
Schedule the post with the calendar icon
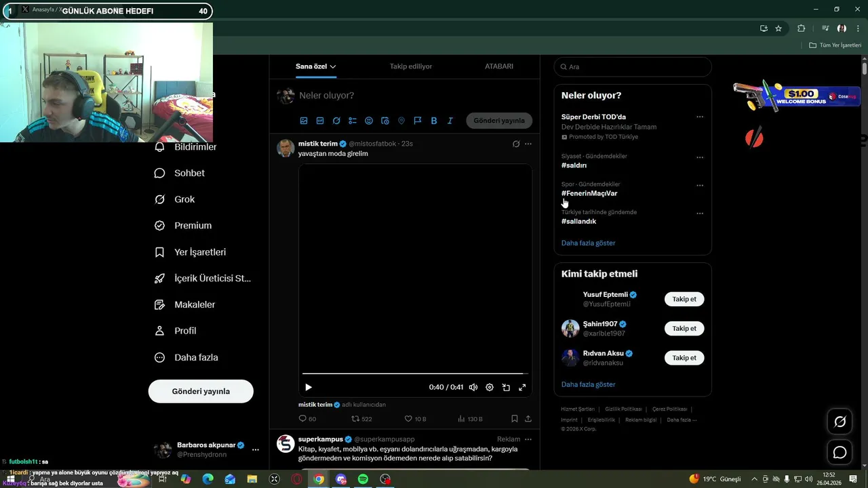(x=385, y=121)
